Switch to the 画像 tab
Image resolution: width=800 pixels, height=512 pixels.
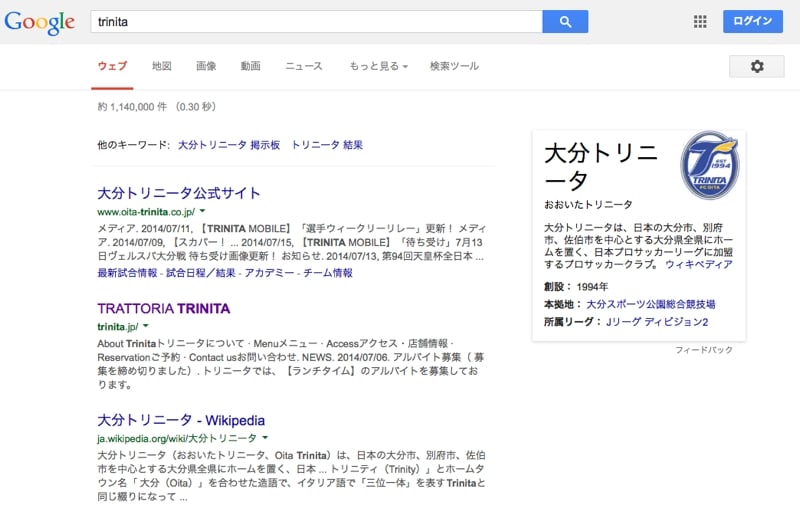[206, 66]
